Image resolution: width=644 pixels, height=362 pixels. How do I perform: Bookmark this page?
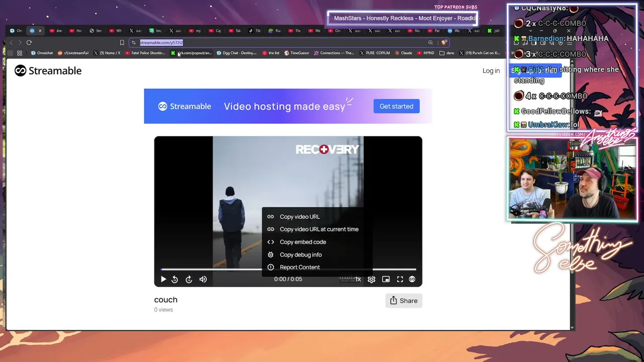(122, 43)
